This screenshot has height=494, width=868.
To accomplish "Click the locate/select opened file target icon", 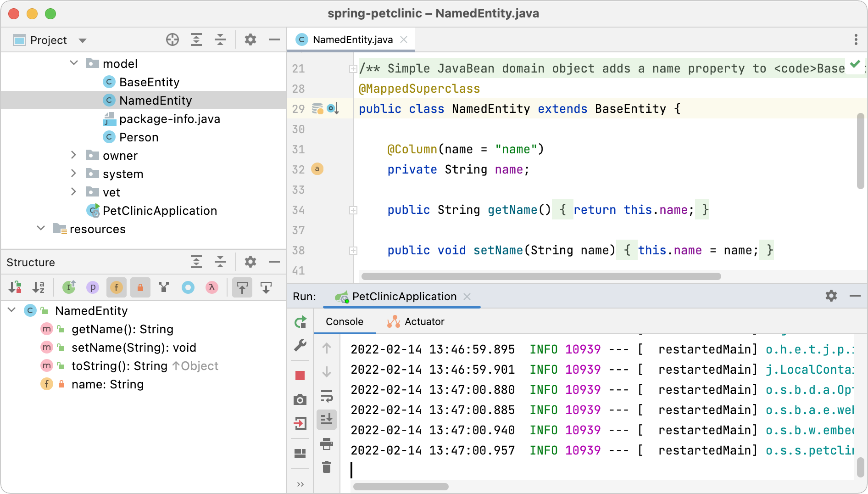I will [172, 40].
